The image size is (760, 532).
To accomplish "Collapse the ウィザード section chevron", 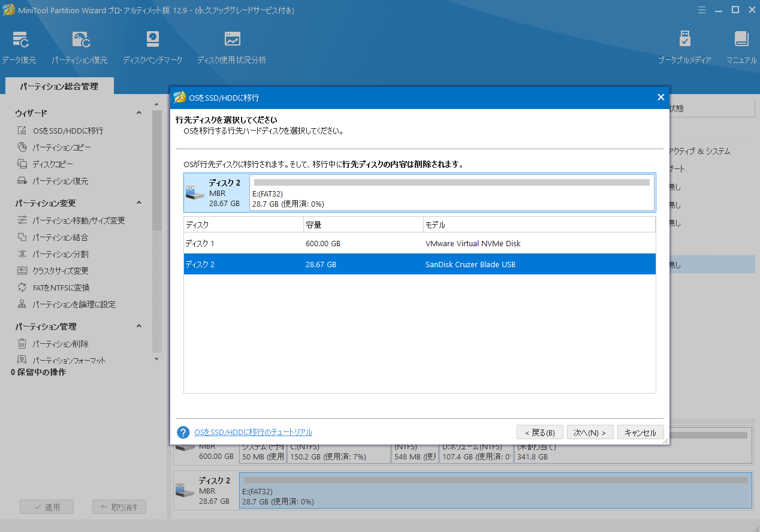I will click(139, 113).
